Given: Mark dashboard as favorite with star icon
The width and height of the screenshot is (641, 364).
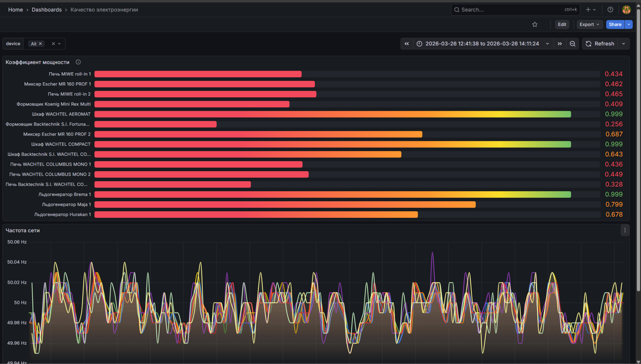Looking at the screenshot, I should coord(535,24).
